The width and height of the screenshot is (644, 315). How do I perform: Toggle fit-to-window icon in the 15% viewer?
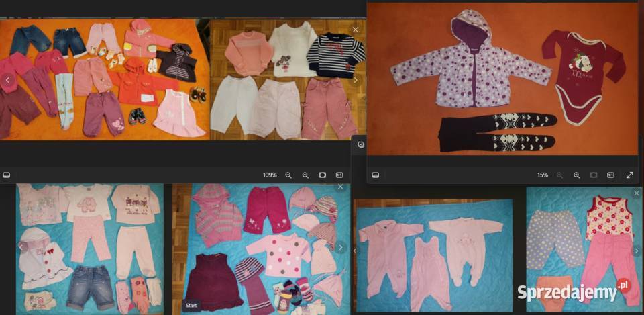tap(594, 175)
